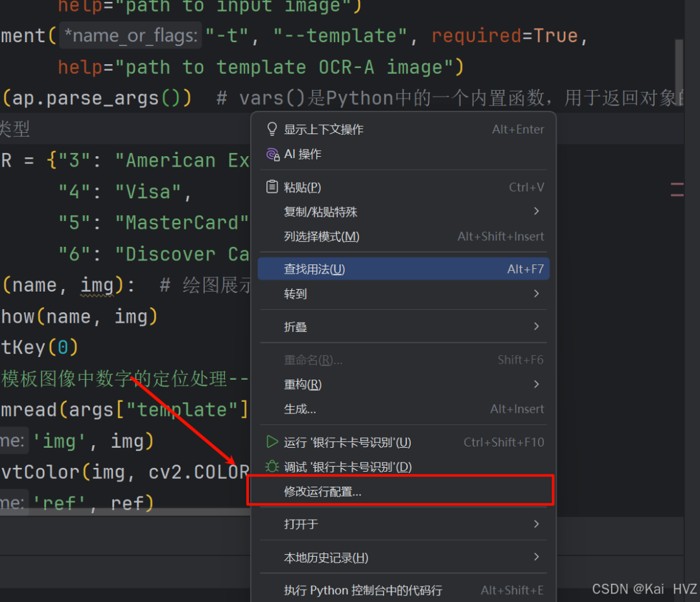Viewport: 700px width, 602px height.
Task: Click the required=True argument text
Action: point(504,36)
